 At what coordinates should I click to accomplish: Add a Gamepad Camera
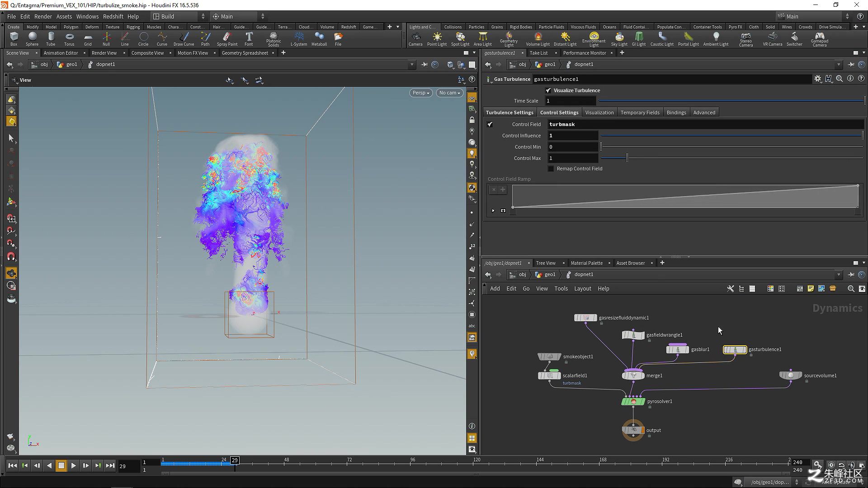tap(819, 39)
